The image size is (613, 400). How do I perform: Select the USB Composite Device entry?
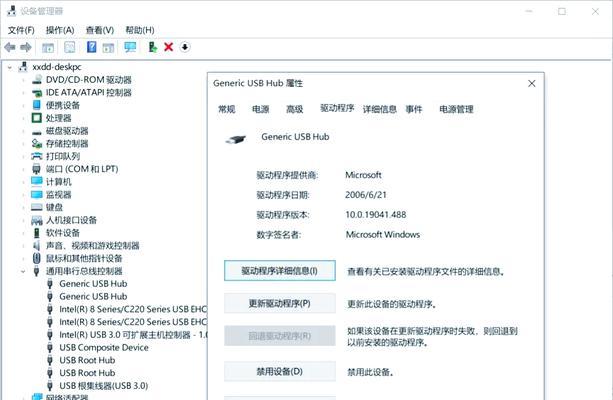[104, 348]
